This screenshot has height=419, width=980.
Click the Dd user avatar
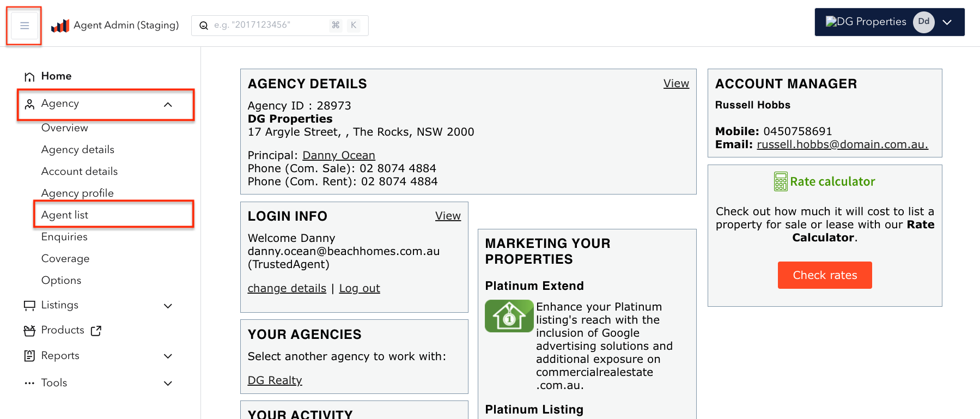click(923, 22)
